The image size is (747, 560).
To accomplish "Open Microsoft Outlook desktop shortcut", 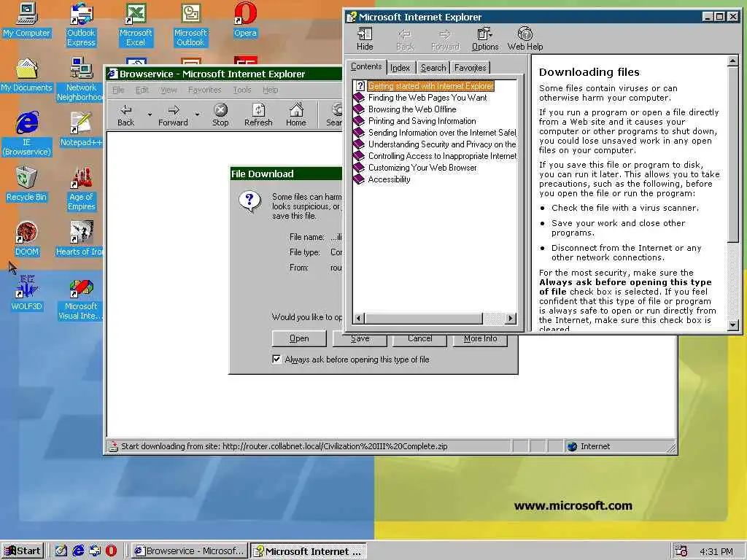I will [190, 24].
